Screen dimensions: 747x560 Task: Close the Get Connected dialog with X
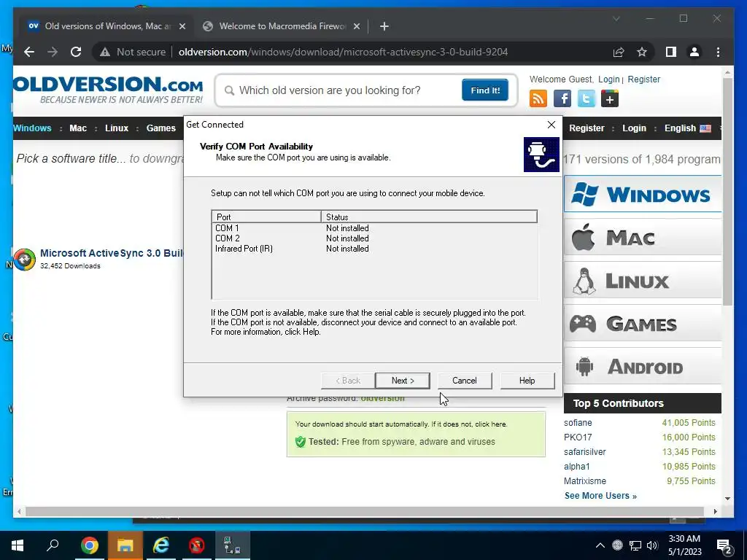click(551, 125)
